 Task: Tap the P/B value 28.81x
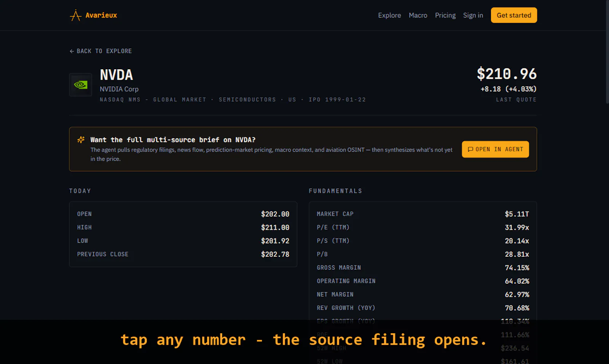517,254
